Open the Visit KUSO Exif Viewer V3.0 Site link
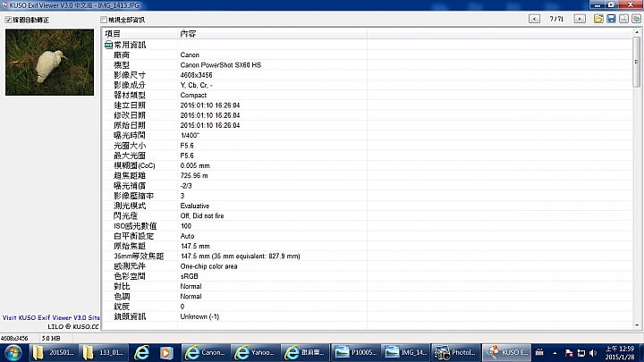The width and height of the screenshot is (644, 362). click(51, 317)
